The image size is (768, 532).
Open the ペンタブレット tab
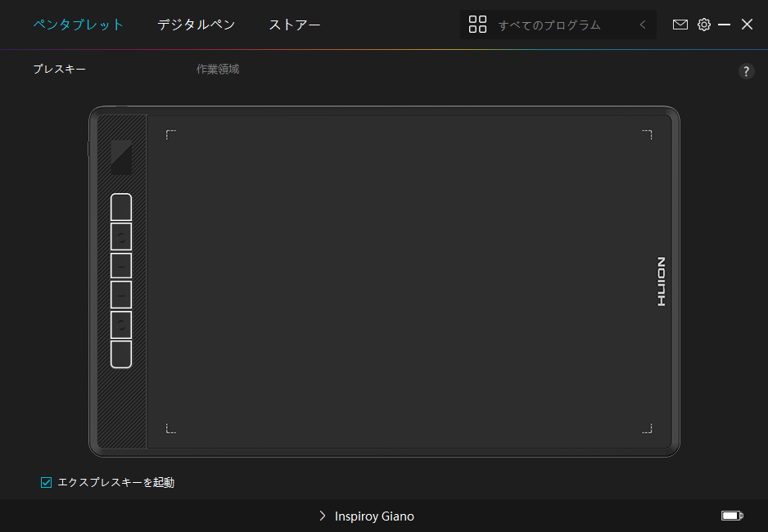(79, 25)
